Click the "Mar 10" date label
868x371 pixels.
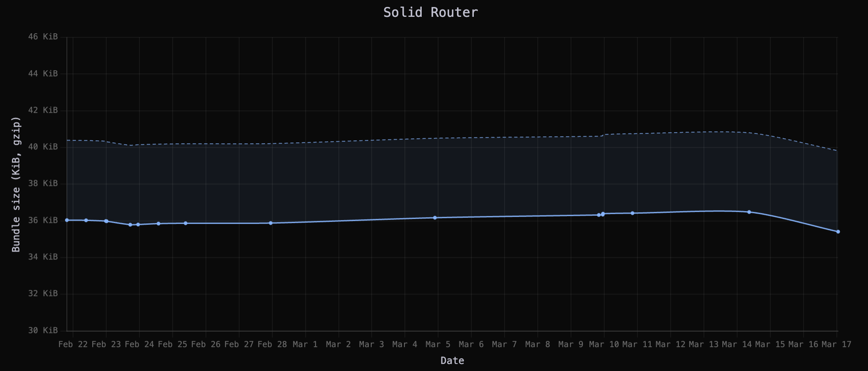click(604, 344)
